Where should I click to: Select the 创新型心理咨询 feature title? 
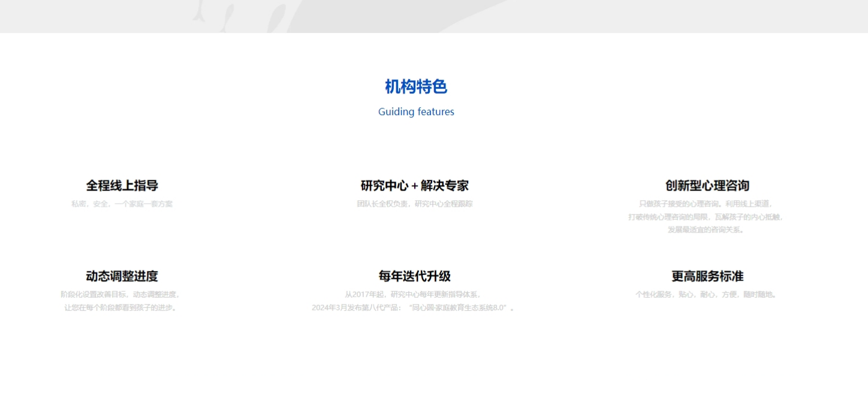point(707,186)
